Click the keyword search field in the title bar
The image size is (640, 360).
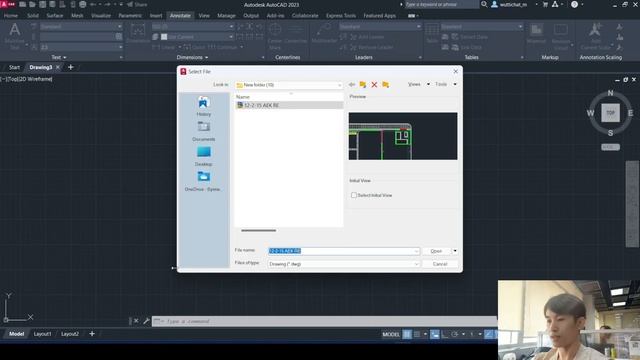(442, 4)
